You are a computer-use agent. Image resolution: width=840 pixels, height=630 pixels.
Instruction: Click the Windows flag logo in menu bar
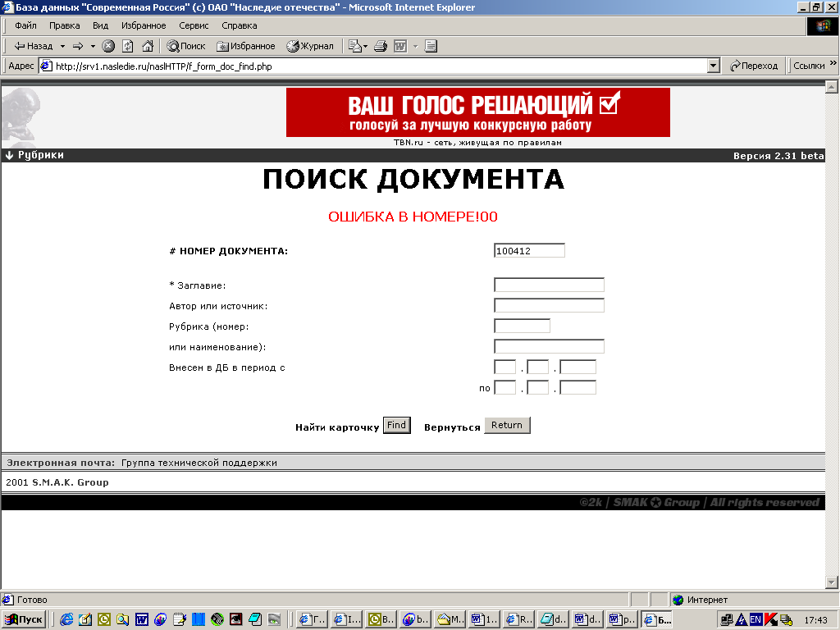822,26
